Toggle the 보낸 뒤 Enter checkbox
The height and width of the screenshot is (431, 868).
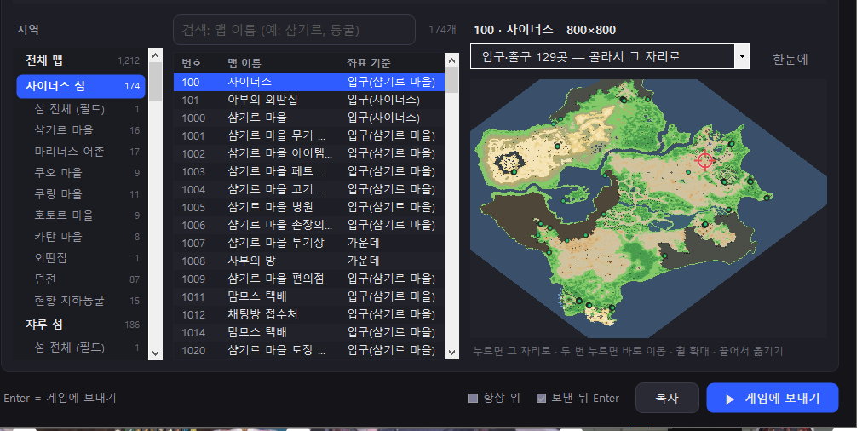[542, 398]
